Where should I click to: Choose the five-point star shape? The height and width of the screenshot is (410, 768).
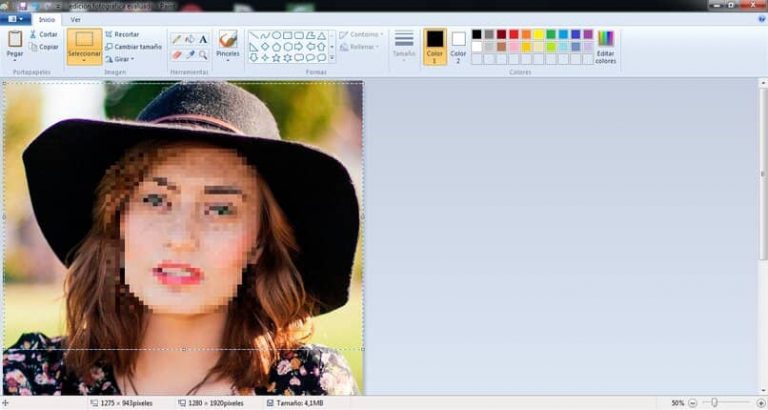click(x=276, y=58)
